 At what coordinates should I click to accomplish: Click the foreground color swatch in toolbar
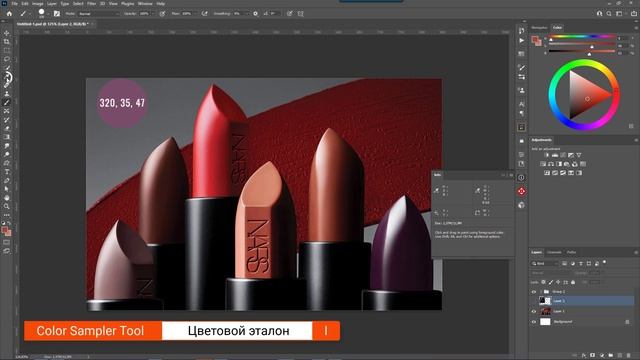coord(5,230)
